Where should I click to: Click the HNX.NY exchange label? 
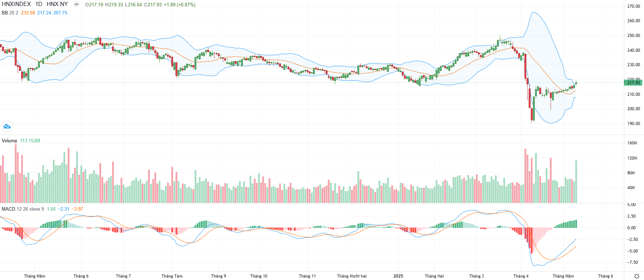click(x=57, y=4)
